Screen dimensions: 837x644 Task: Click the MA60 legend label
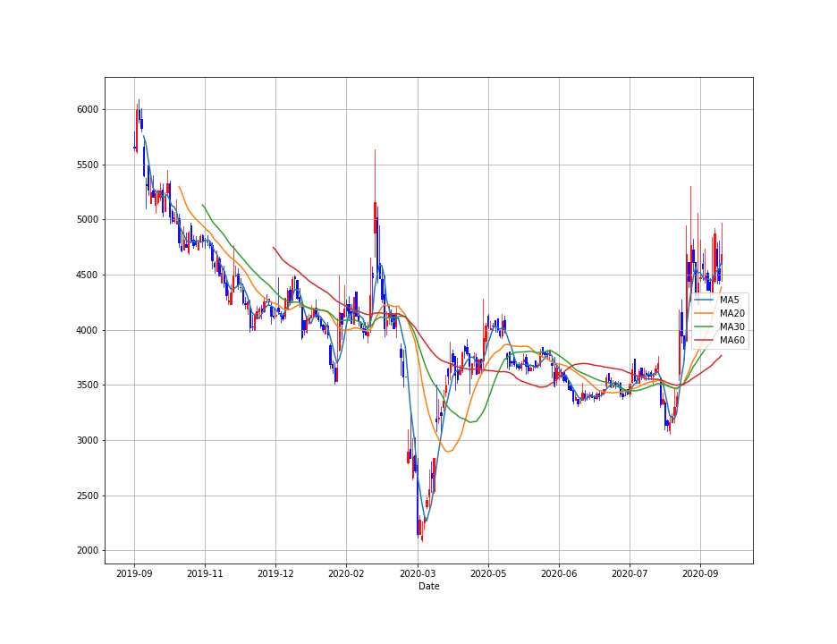(731, 340)
